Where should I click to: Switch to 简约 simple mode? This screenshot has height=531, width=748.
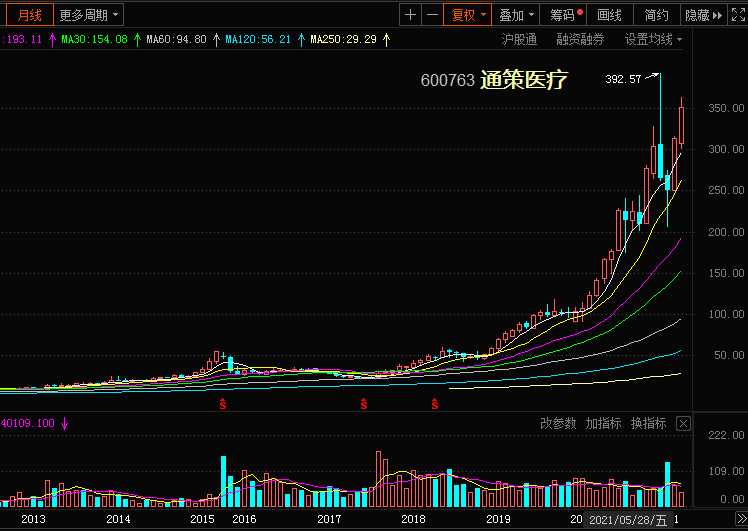point(656,15)
